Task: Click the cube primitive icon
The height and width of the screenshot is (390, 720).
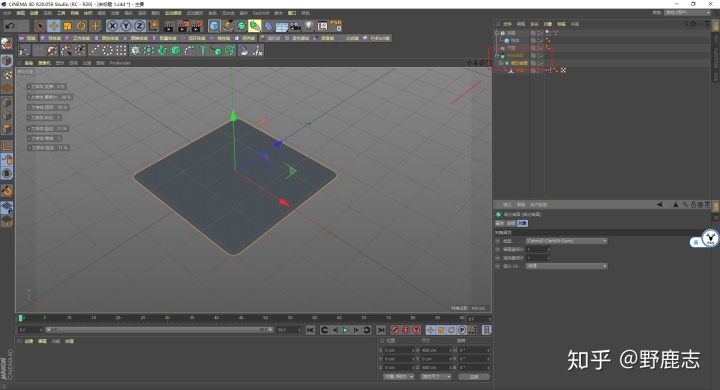Action: [x=214, y=26]
